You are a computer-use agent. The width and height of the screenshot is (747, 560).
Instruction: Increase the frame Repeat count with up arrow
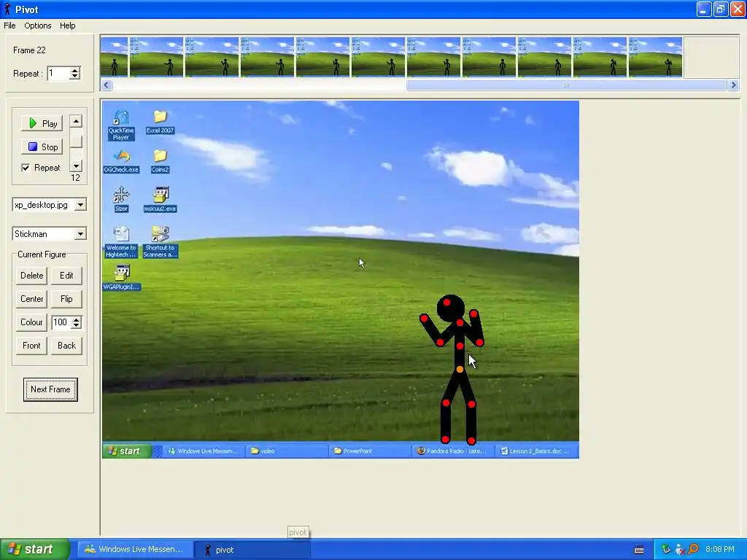tap(75, 70)
